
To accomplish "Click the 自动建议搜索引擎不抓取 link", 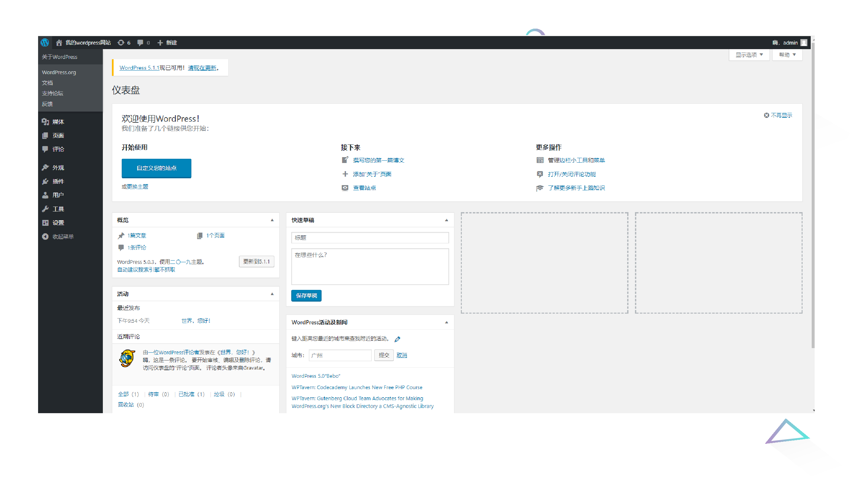I will pos(146,269).
